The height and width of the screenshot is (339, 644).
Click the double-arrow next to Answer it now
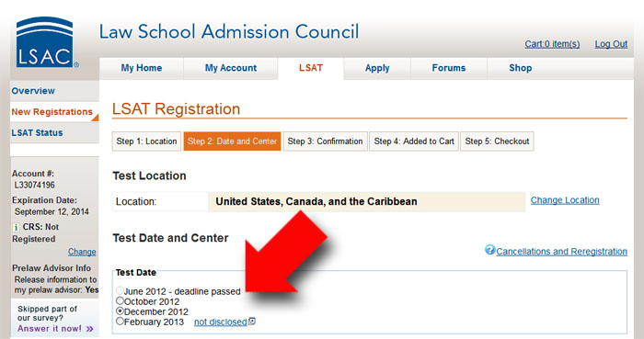[x=90, y=329]
